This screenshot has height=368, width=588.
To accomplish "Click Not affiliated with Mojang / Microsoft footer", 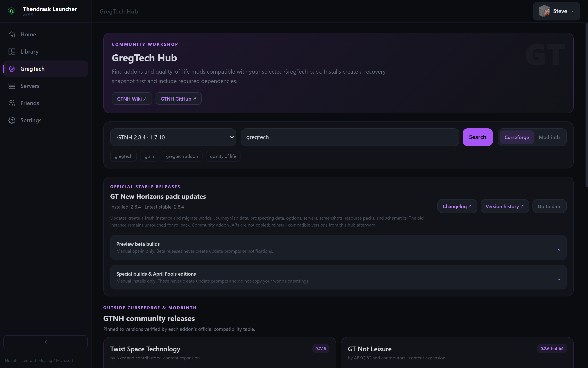I will (39, 360).
